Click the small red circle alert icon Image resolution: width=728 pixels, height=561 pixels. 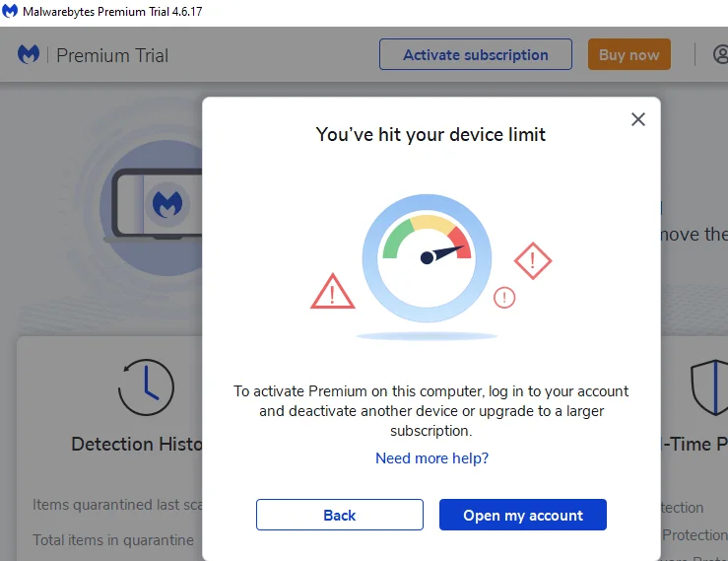tap(504, 298)
